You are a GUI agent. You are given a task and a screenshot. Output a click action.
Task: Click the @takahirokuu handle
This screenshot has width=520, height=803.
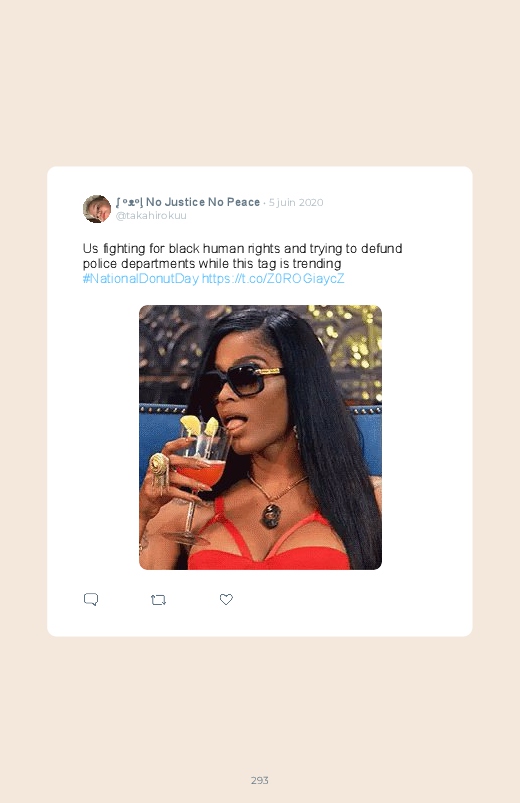pos(151,216)
